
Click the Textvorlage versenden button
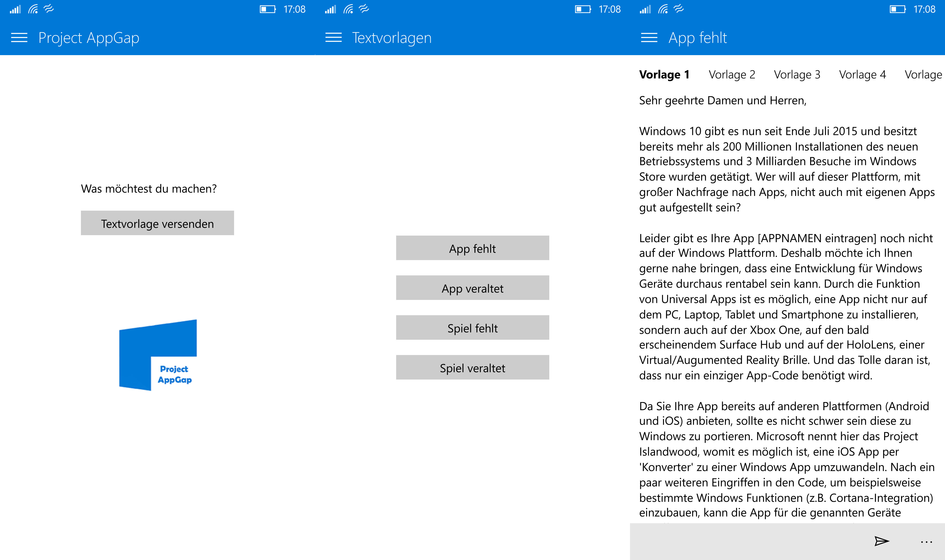coord(157,223)
